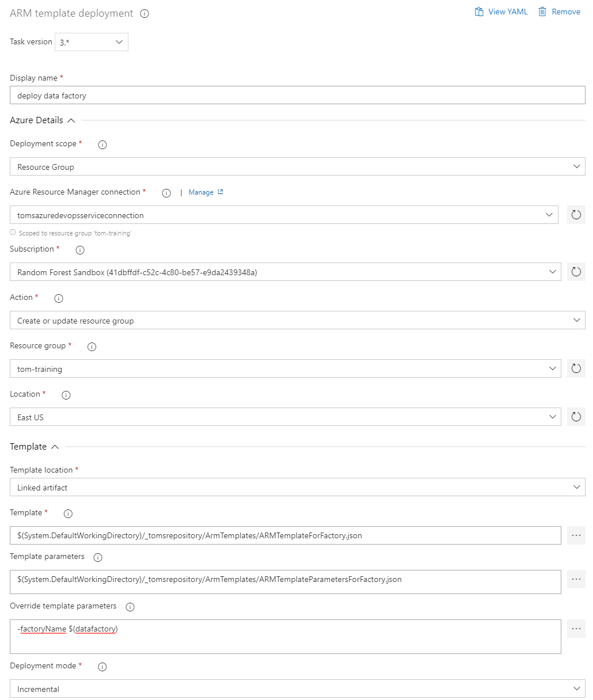The width and height of the screenshot is (593, 700).
Task: Browse for Template file using ellipsis button
Action: pyautogui.click(x=576, y=535)
